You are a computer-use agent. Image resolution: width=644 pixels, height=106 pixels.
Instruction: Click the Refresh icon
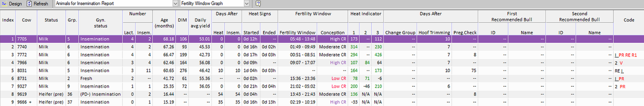[x=29, y=4]
